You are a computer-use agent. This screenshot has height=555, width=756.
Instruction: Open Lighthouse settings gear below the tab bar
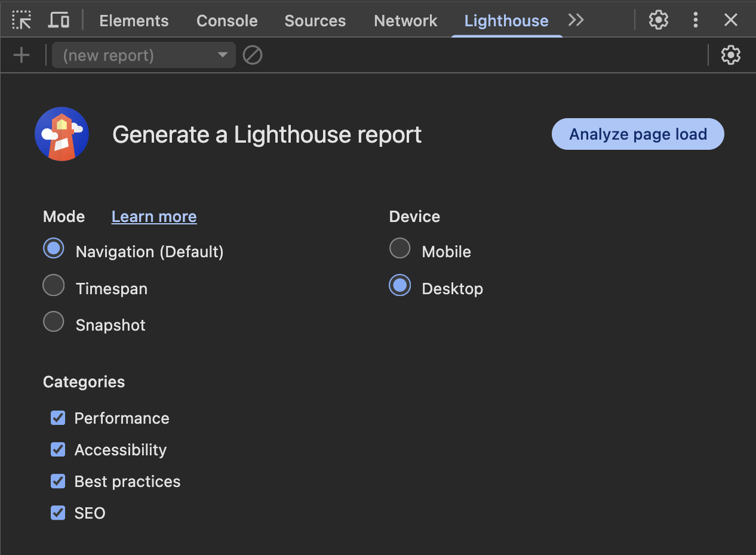pyautogui.click(x=731, y=55)
